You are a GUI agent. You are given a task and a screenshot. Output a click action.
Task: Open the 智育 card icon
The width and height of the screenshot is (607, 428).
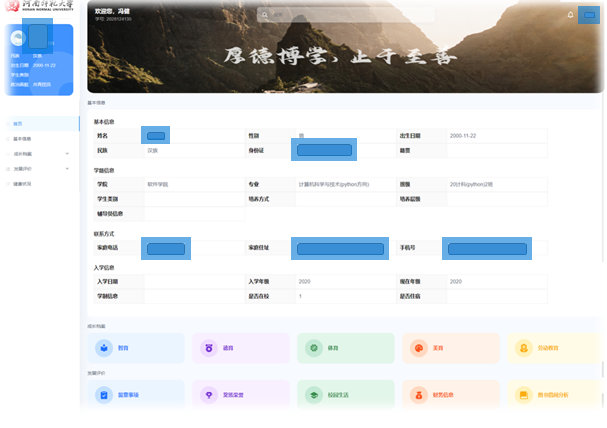[x=104, y=348]
